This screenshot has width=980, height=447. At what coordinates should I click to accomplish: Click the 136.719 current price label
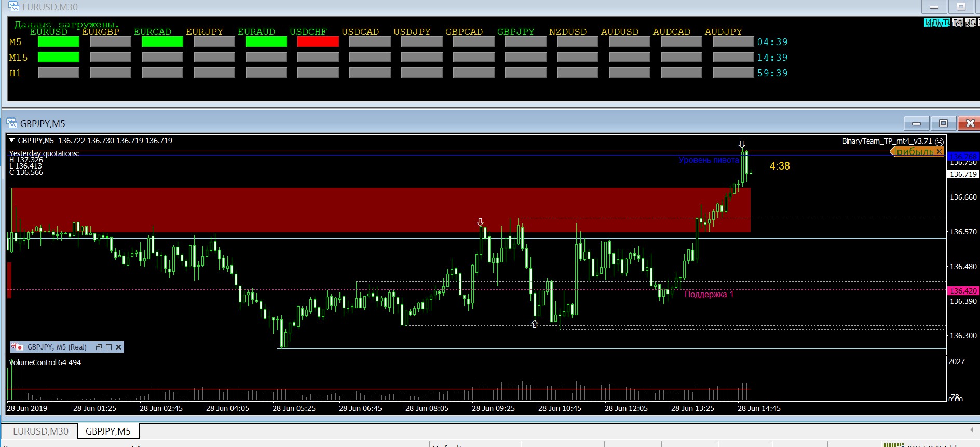coord(963,174)
